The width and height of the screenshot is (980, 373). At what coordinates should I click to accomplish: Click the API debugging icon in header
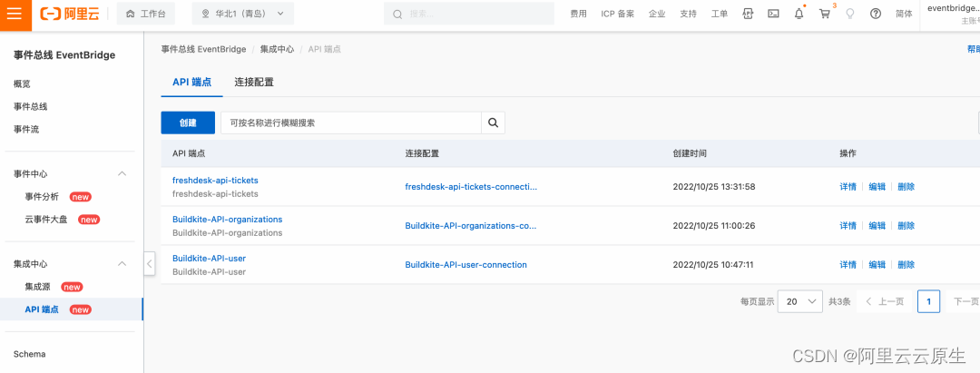click(748, 14)
